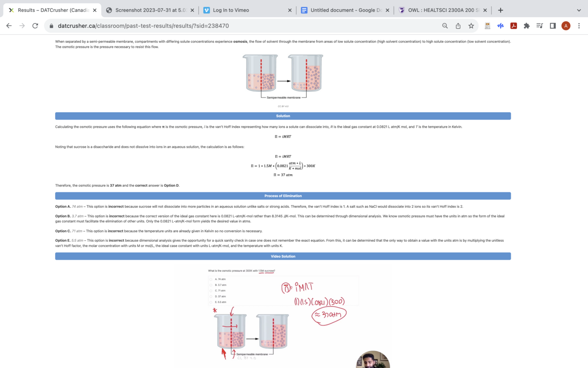Click the 'Option B.' explanation label

63,216
